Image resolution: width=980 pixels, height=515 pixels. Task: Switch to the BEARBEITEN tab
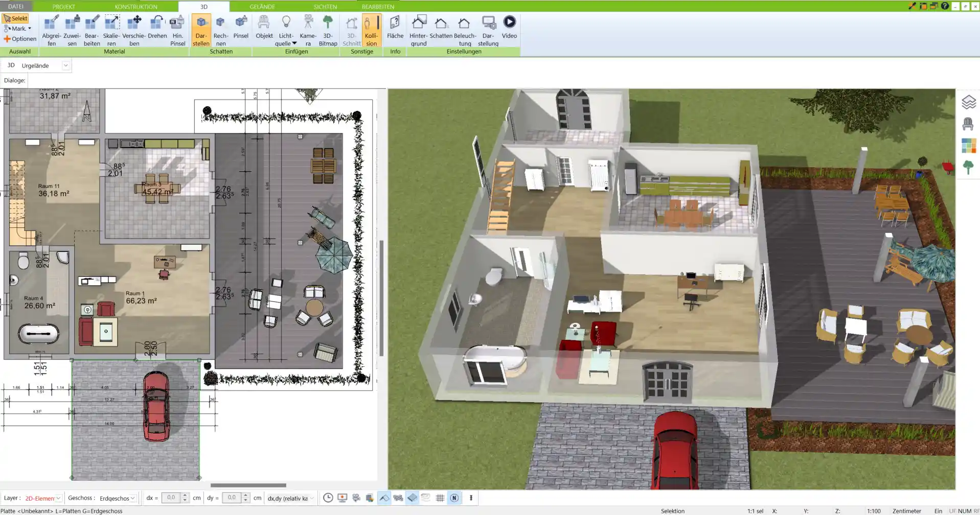pyautogui.click(x=378, y=7)
